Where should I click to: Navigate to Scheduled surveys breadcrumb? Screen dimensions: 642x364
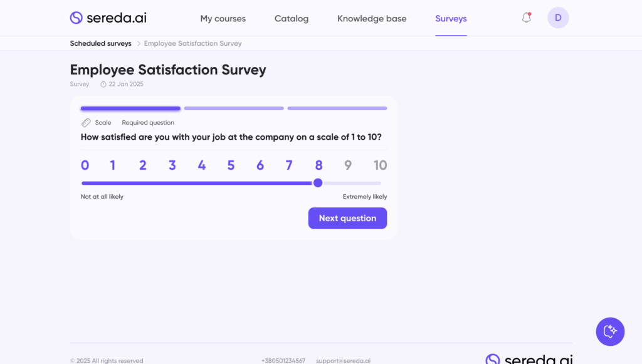pyautogui.click(x=101, y=44)
